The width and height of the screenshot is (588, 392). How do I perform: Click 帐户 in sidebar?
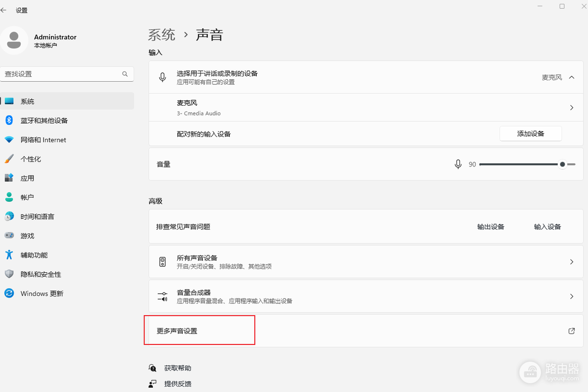click(67, 197)
